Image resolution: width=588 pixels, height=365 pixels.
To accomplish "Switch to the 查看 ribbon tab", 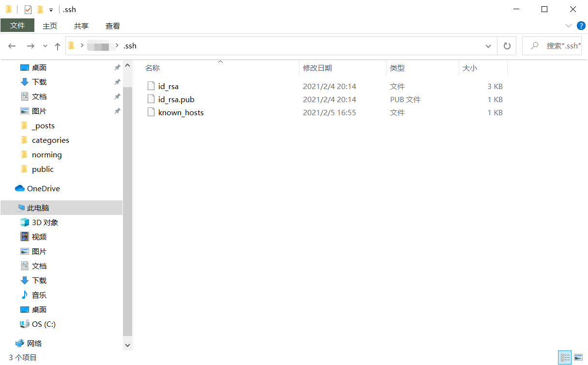I will (113, 26).
